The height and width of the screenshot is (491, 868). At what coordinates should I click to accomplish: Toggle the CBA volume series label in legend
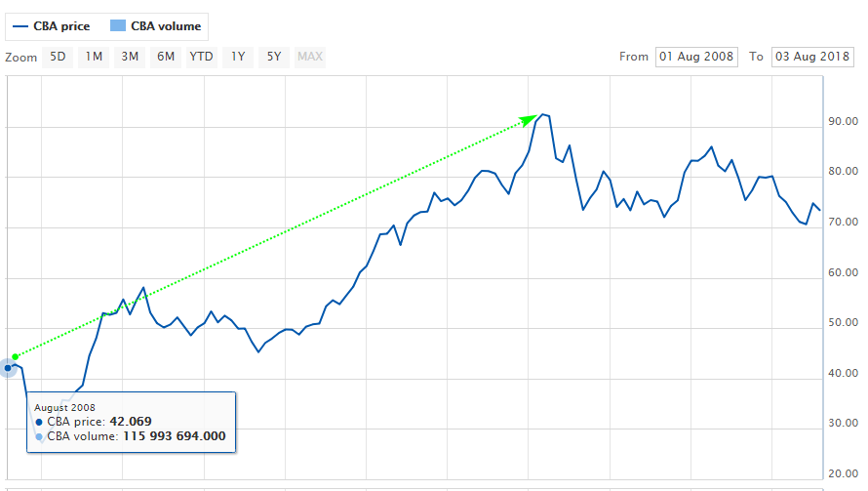click(x=166, y=26)
